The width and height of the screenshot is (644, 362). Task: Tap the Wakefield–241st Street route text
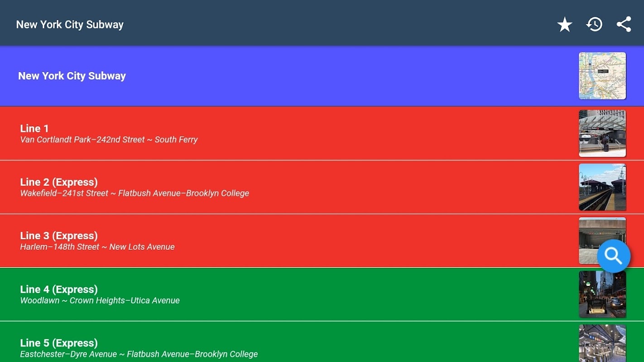[135, 193]
